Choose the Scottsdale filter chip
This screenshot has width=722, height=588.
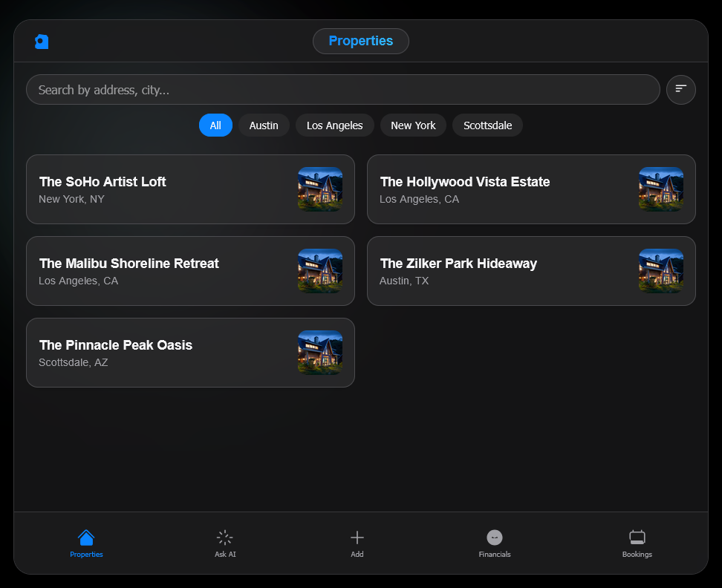487,125
